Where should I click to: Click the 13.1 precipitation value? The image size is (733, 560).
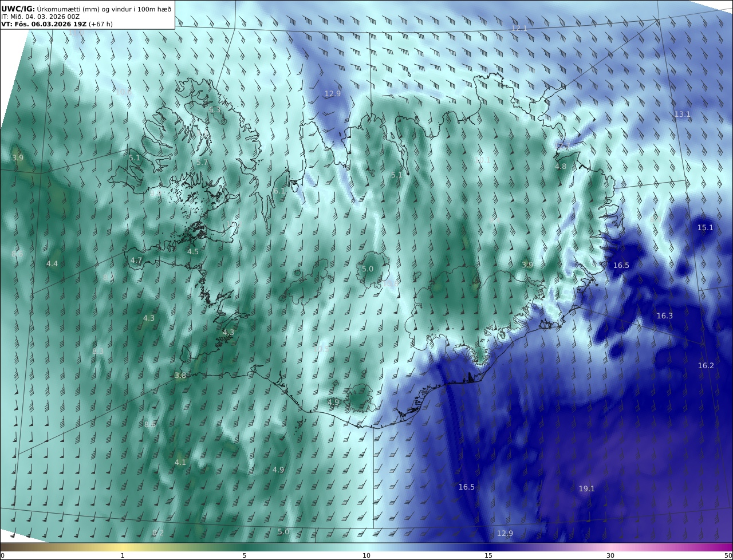pos(682,115)
